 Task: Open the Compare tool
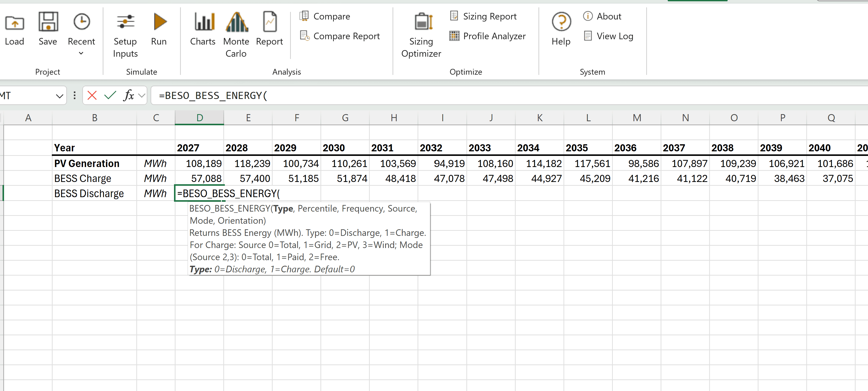[324, 16]
